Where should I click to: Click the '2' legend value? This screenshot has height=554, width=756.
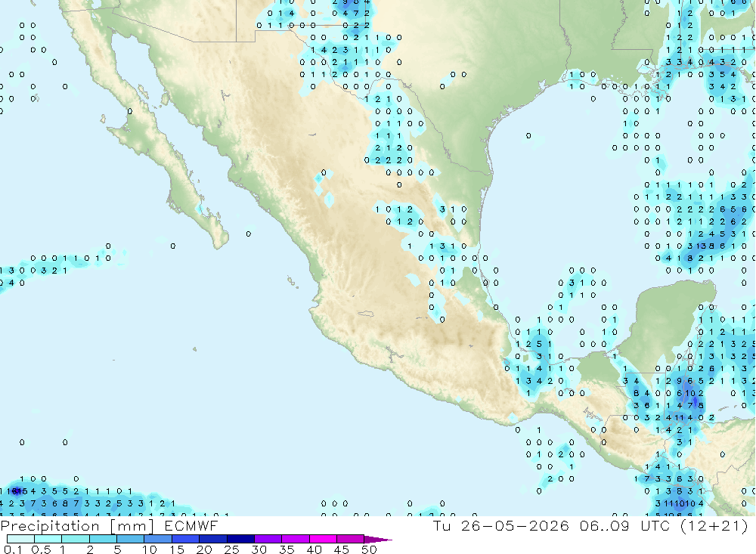click(x=90, y=549)
